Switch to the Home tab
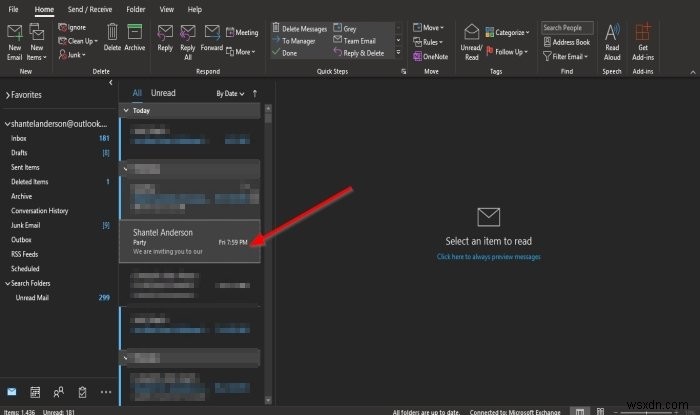Screen dimensions: 700x415 click(x=44, y=9)
